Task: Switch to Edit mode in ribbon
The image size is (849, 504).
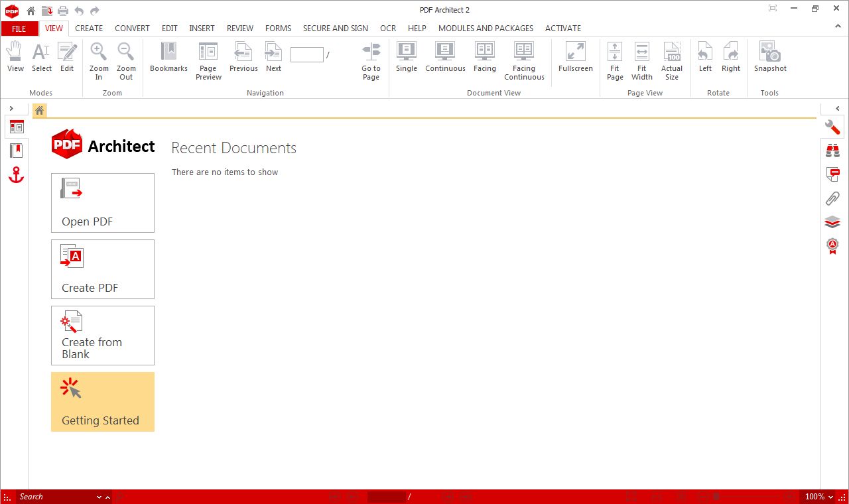Action: tap(67, 57)
